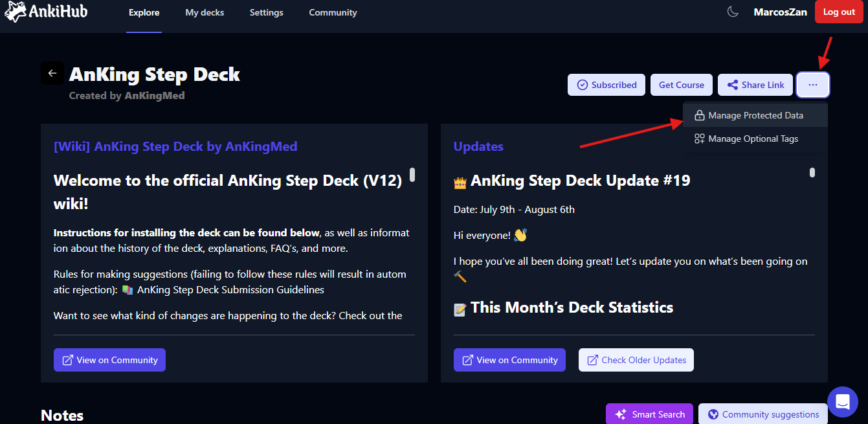Open Check Older Updates
Image resolution: width=868 pixels, height=424 pixels.
click(636, 360)
